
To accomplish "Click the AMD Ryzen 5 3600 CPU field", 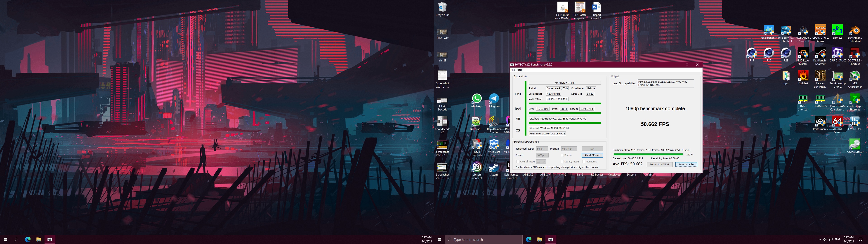I will tap(564, 83).
